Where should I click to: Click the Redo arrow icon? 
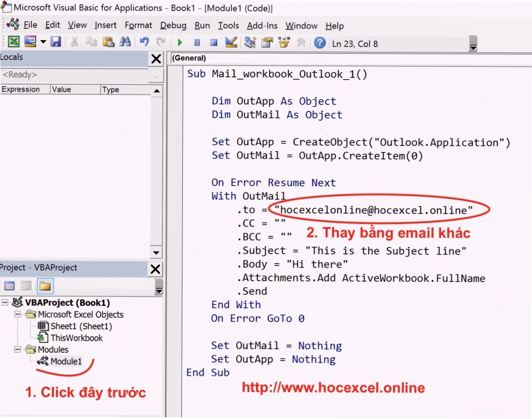pyautogui.click(x=161, y=42)
